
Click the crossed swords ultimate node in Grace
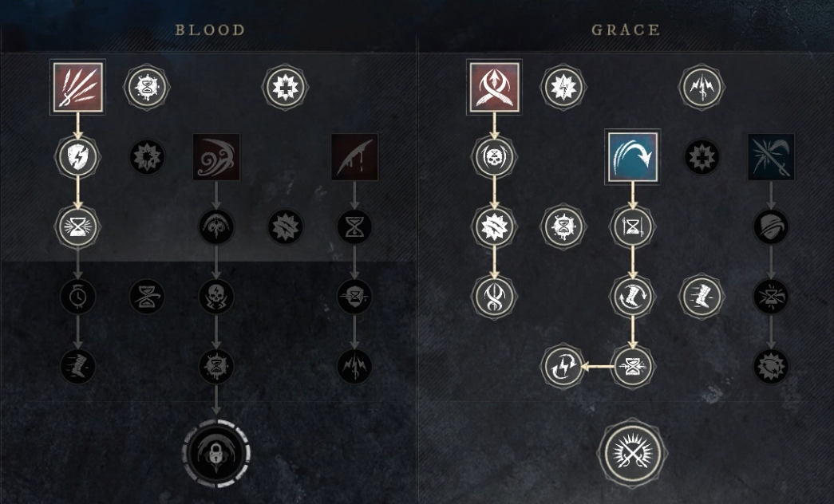[x=632, y=453]
